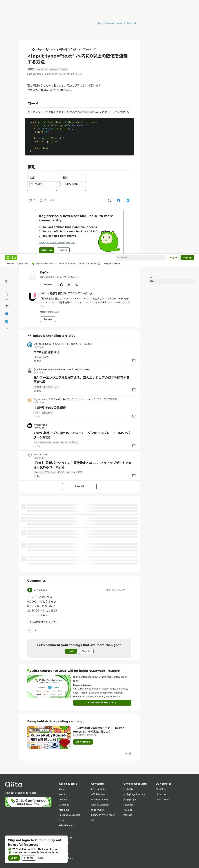This screenshot has height=868, width=199.
Task: Open the validate tag
Action: click(x=54, y=69)
